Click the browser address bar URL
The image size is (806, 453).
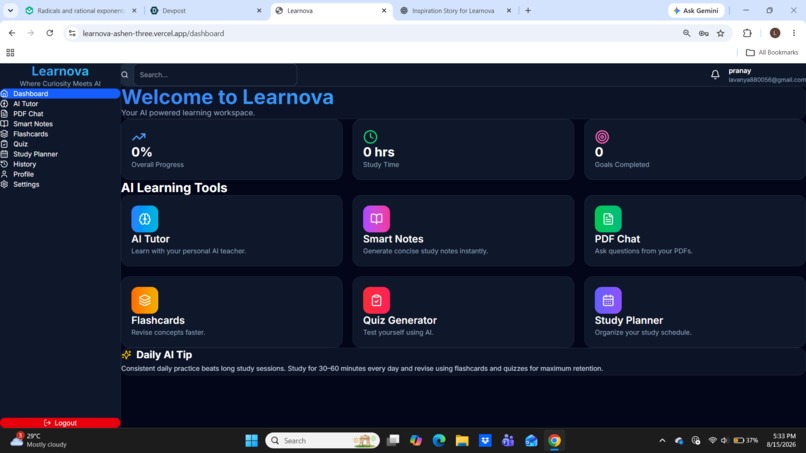click(153, 33)
